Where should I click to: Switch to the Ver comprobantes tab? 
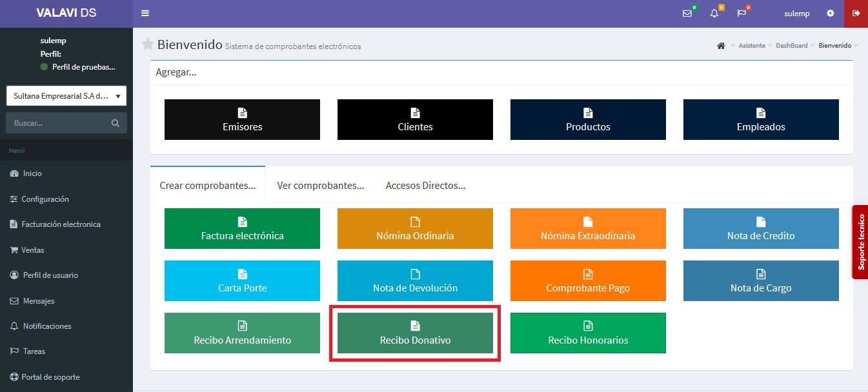pos(321,186)
